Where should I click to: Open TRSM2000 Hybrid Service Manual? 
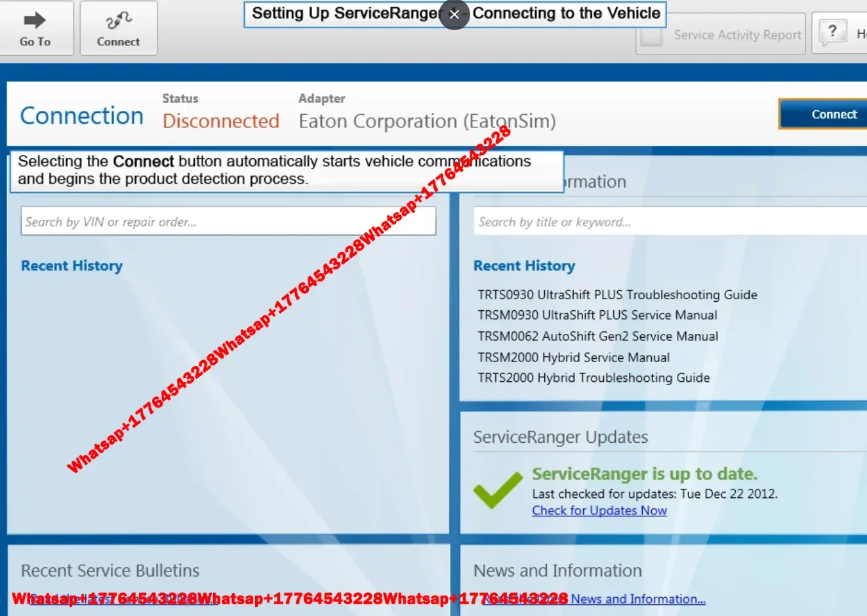573,357
